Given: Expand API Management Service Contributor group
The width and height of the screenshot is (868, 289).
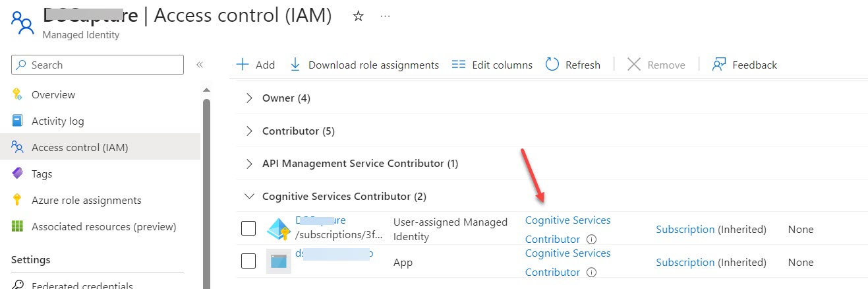Looking at the screenshot, I should pos(249,163).
